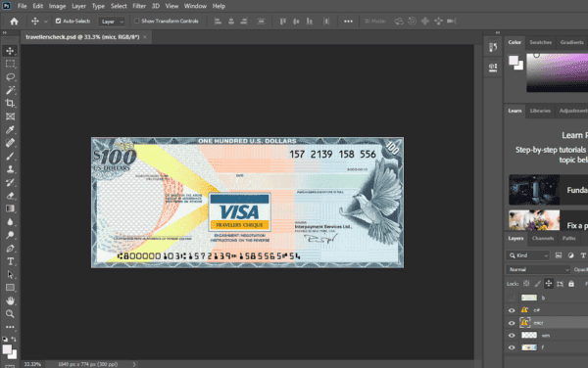588x368 pixels.
Task: Align top edges in options bar
Action: 283,22
